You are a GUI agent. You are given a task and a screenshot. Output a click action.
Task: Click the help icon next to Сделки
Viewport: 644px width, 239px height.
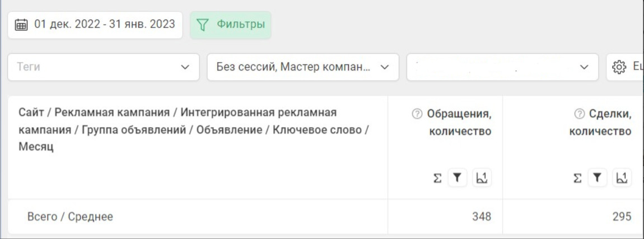[580, 114]
